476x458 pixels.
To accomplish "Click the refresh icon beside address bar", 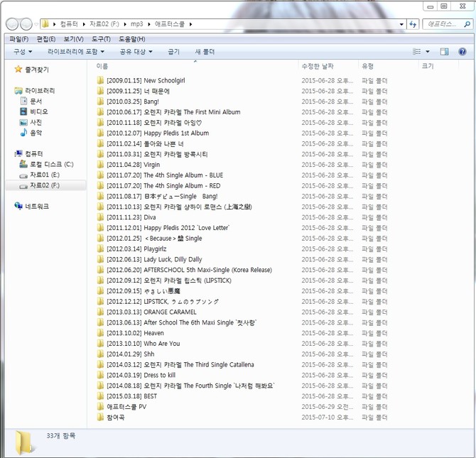I will pos(413,24).
